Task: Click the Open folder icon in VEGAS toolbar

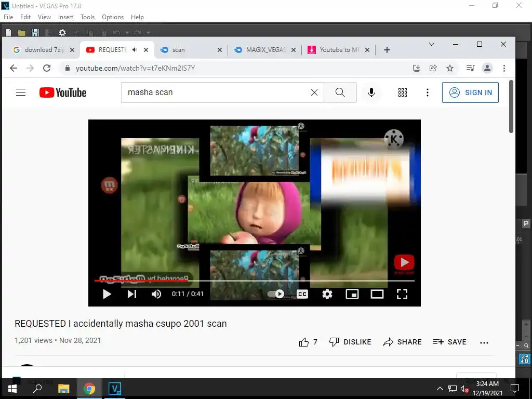Action: click(22, 33)
